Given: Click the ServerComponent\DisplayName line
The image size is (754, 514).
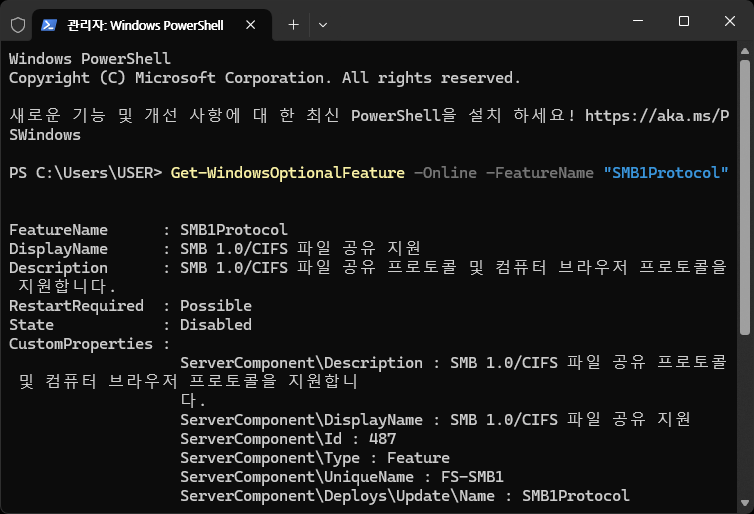Looking at the screenshot, I should [436, 420].
